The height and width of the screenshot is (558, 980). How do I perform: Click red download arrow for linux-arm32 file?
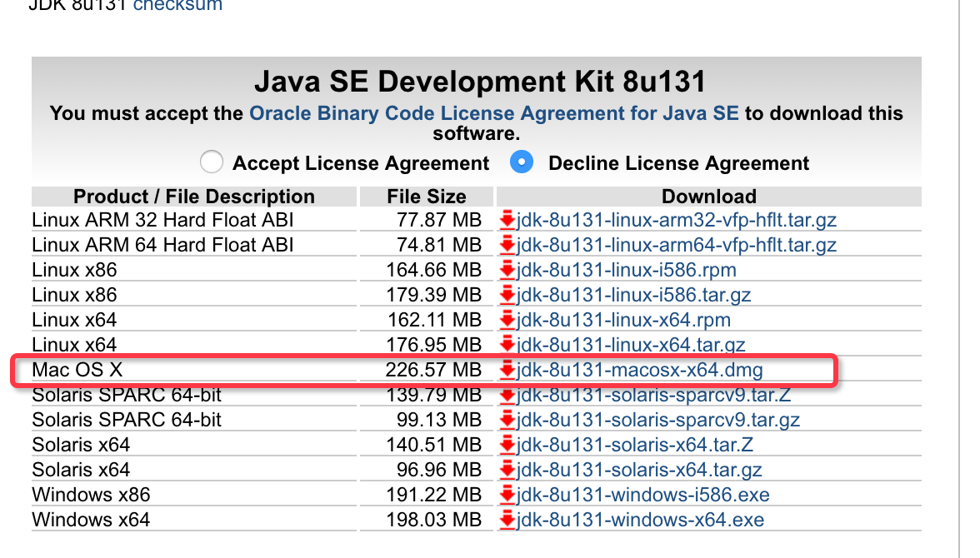(507, 220)
